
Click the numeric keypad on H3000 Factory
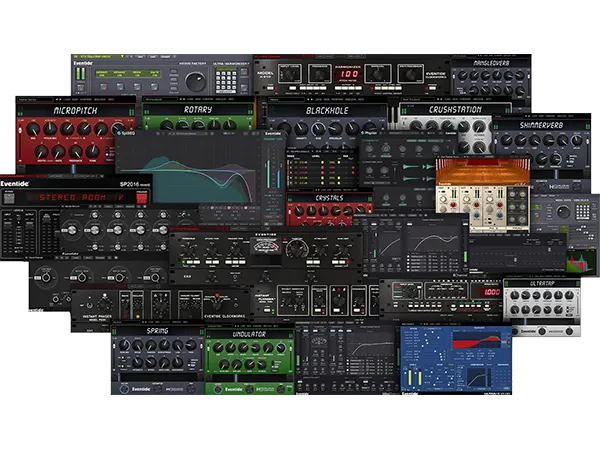pos(226,80)
